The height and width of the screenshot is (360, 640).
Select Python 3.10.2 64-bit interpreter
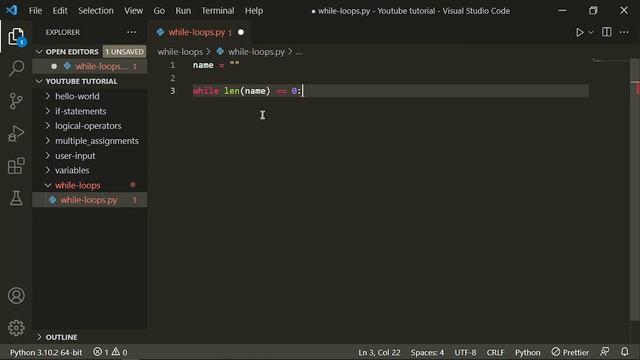pyautogui.click(x=46, y=352)
